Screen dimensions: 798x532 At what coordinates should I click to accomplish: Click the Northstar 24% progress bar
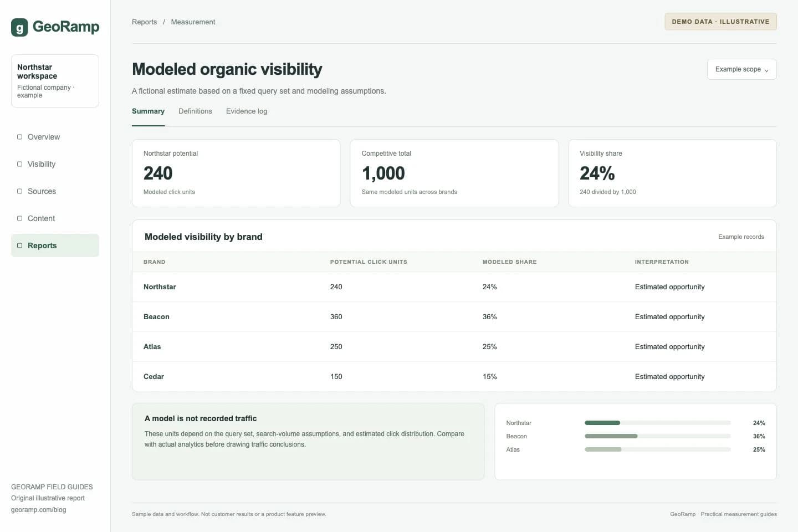point(658,423)
